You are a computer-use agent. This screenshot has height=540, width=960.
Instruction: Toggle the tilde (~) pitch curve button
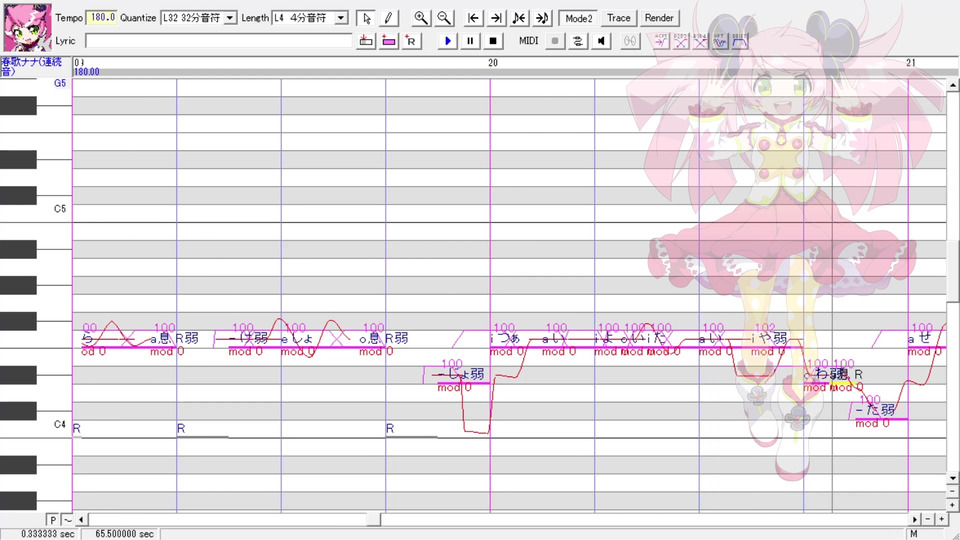tap(67, 520)
